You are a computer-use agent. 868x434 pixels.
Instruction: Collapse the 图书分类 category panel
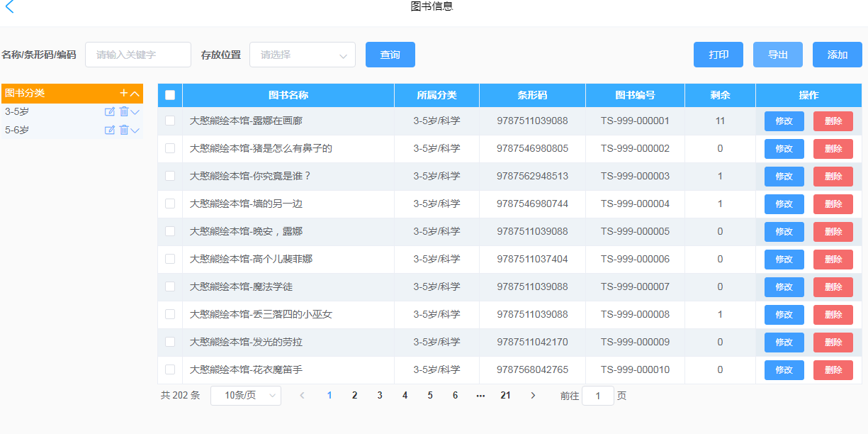[x=135, y=93]
